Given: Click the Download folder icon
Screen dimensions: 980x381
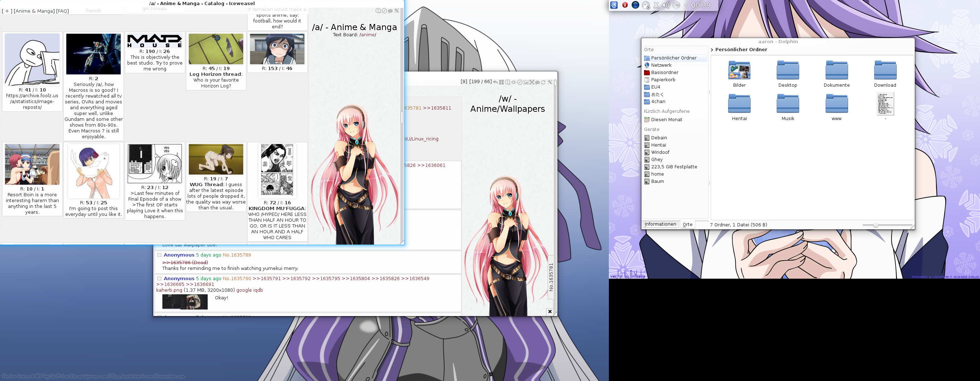Looking at the screenshot, I should 885,70.
